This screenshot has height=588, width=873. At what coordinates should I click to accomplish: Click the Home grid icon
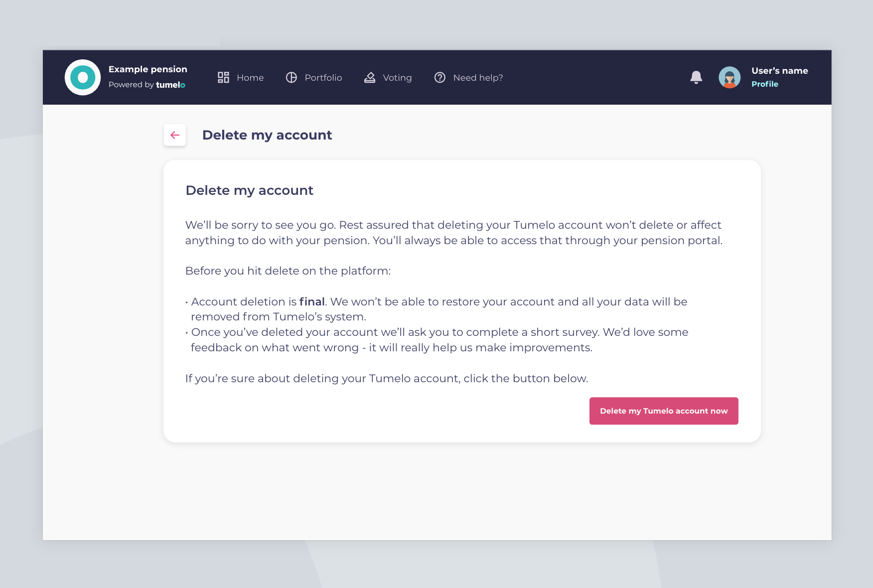tap(223, 77)
